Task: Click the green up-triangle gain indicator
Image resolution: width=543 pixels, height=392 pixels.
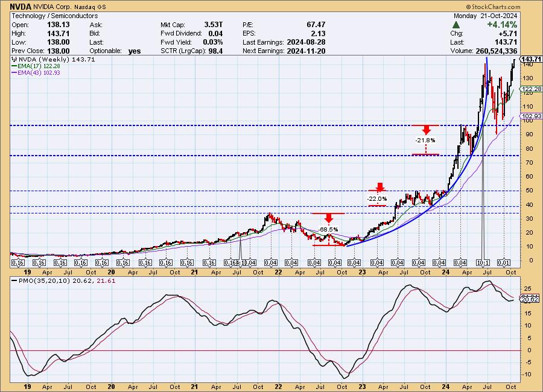Action: [x=456, y=25]
